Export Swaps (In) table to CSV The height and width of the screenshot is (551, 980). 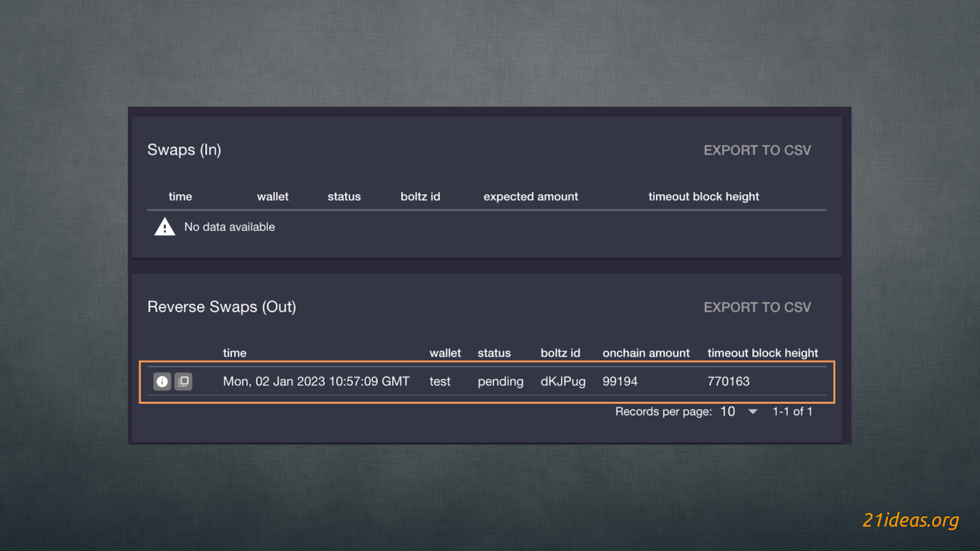[x=757, y=151]
